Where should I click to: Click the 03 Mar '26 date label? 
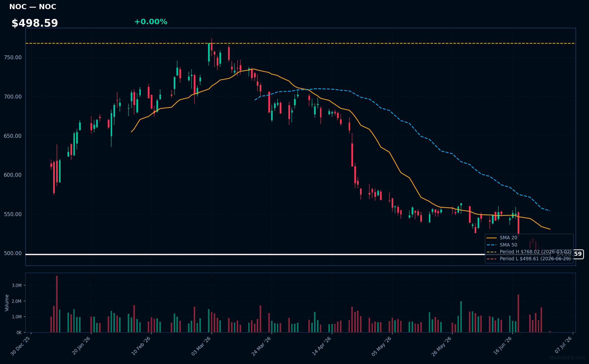[x=201, y=346]
